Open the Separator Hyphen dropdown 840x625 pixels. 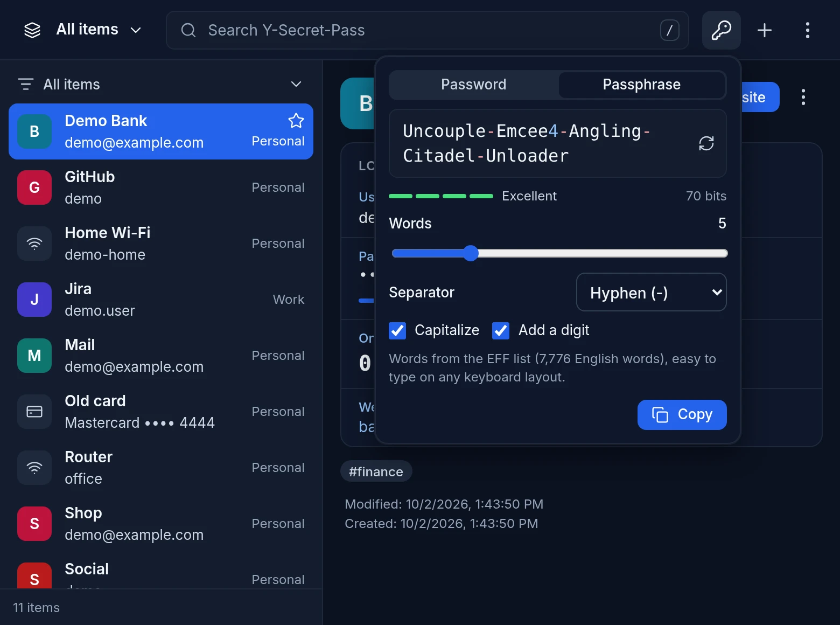(652, 292)
